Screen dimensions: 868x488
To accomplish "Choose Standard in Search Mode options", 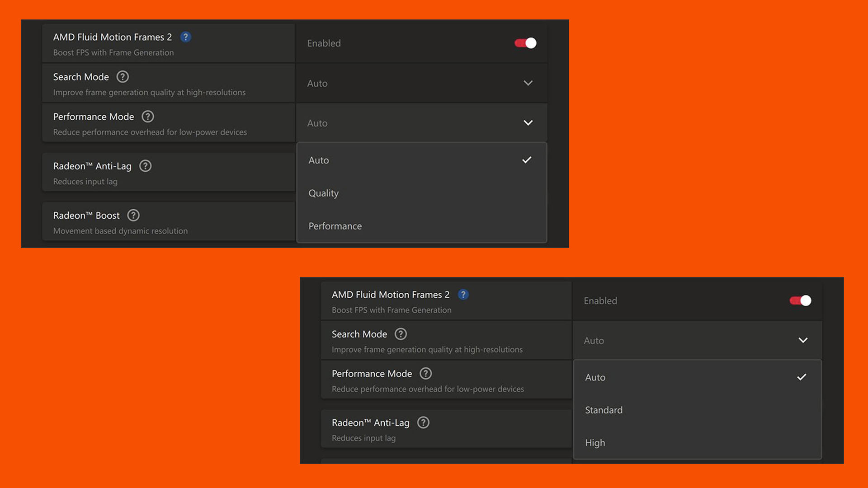I will pos(697,410).
